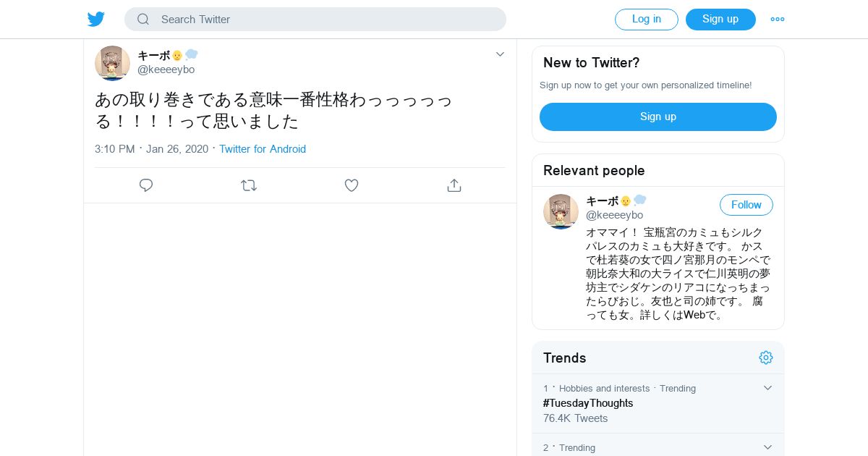The width and height of the screenshot is (868, 456).
Task: Open the Trends settings gear
Action: pyautogui.click(x=766, y=358)
